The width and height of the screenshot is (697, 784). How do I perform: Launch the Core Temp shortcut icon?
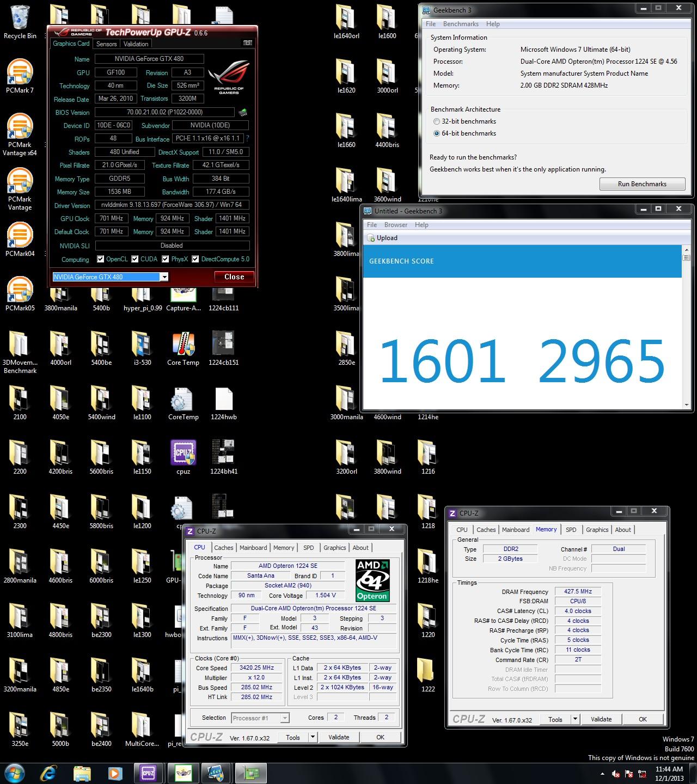[x=183, y=348]
